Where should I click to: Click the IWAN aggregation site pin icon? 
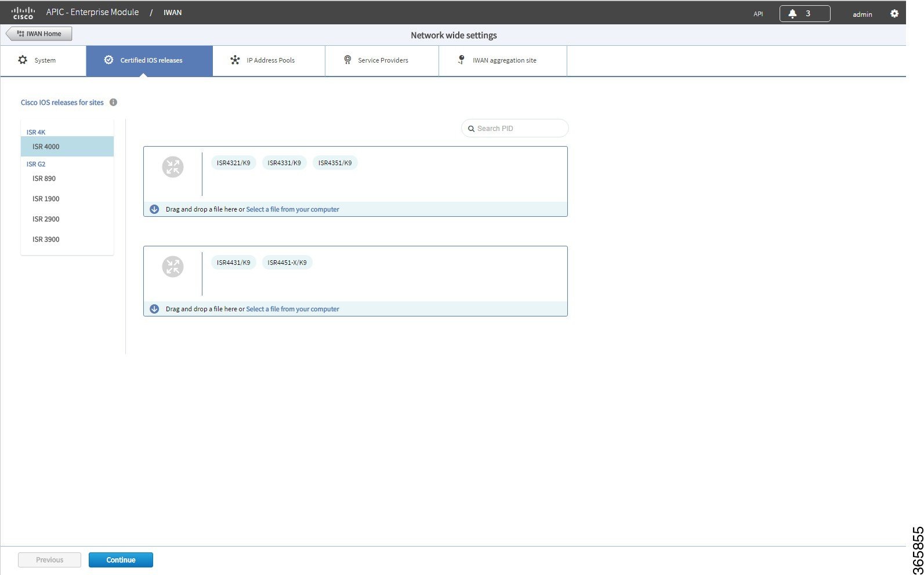(x=461, y=60)
